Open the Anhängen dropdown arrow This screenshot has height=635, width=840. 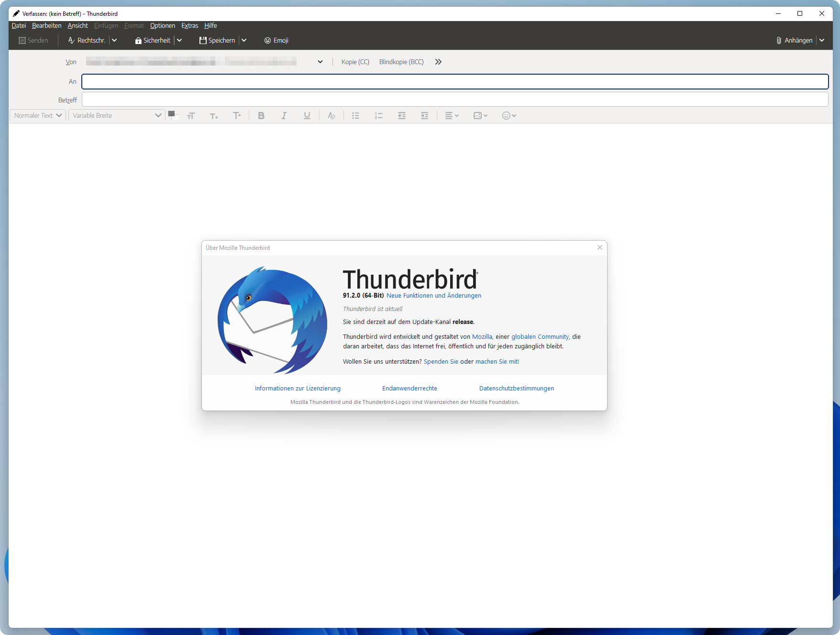click(x=822, y=40)
